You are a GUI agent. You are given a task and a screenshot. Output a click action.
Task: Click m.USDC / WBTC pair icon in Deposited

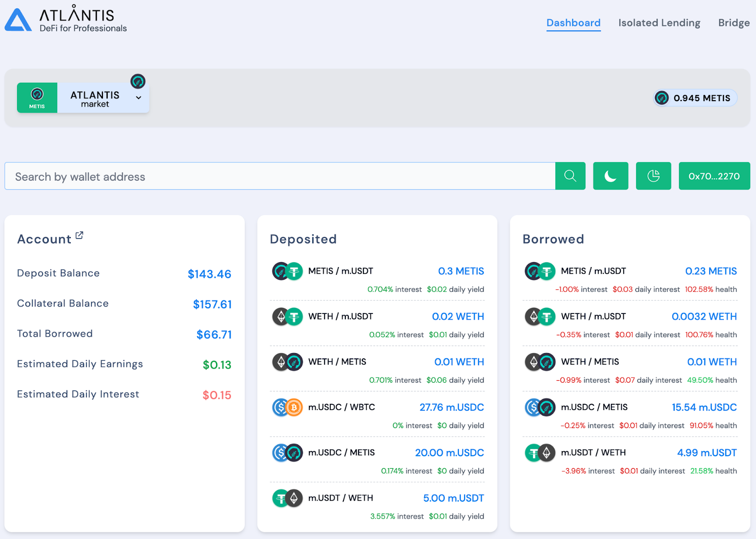click(x=287, y=408)
